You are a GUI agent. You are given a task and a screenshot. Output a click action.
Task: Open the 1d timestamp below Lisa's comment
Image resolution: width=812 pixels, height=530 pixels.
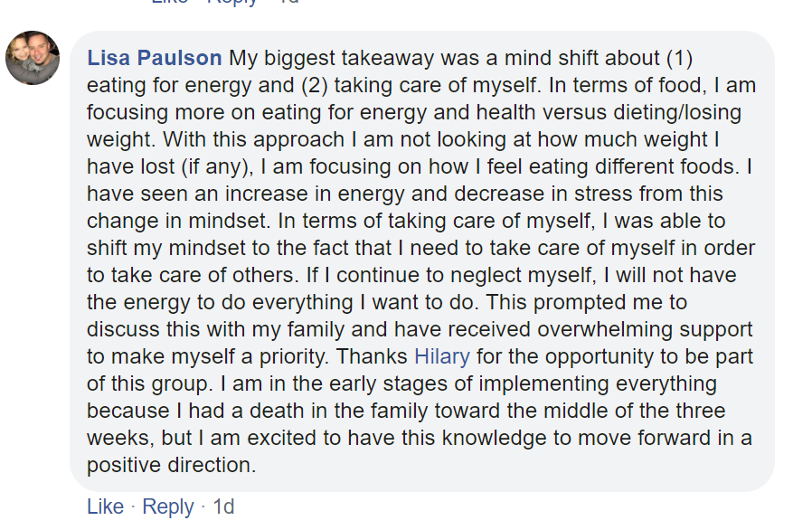[223, 506]
